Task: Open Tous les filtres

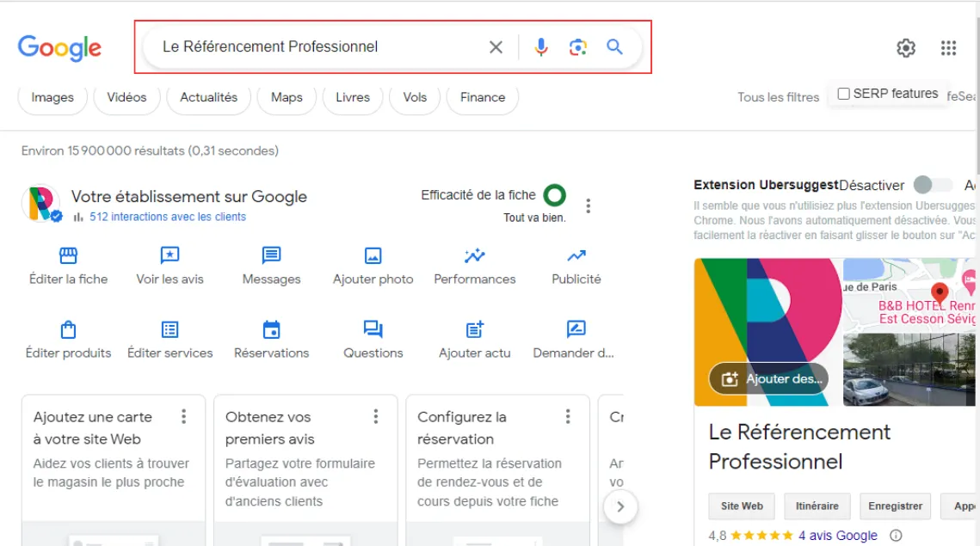Action: click(778, 97)
